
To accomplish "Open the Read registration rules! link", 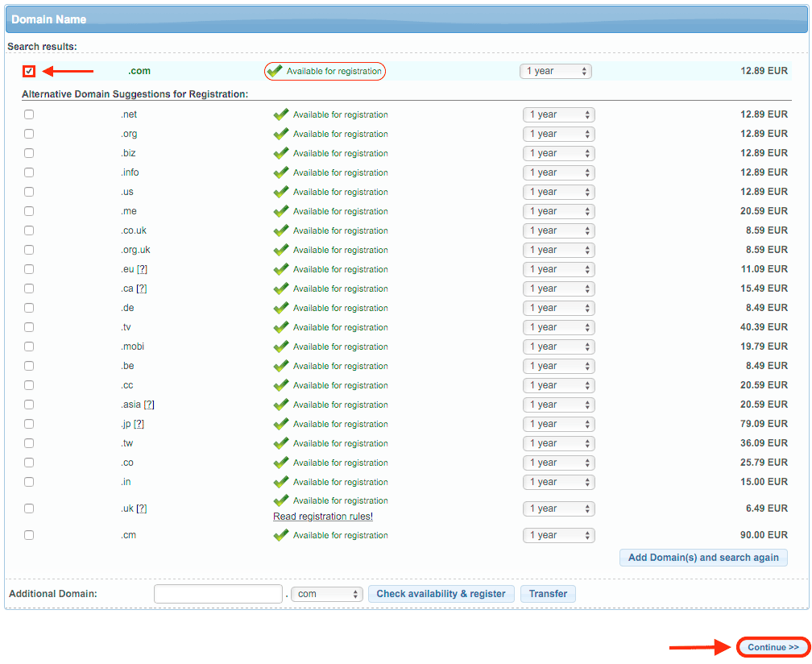I will [x=323, y=517].
